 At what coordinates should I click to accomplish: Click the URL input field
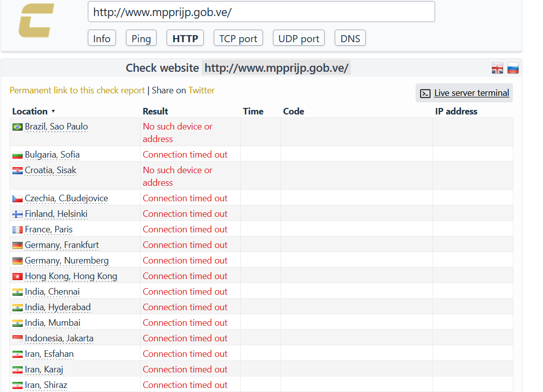pyautogui.click(x=261, y=12)
